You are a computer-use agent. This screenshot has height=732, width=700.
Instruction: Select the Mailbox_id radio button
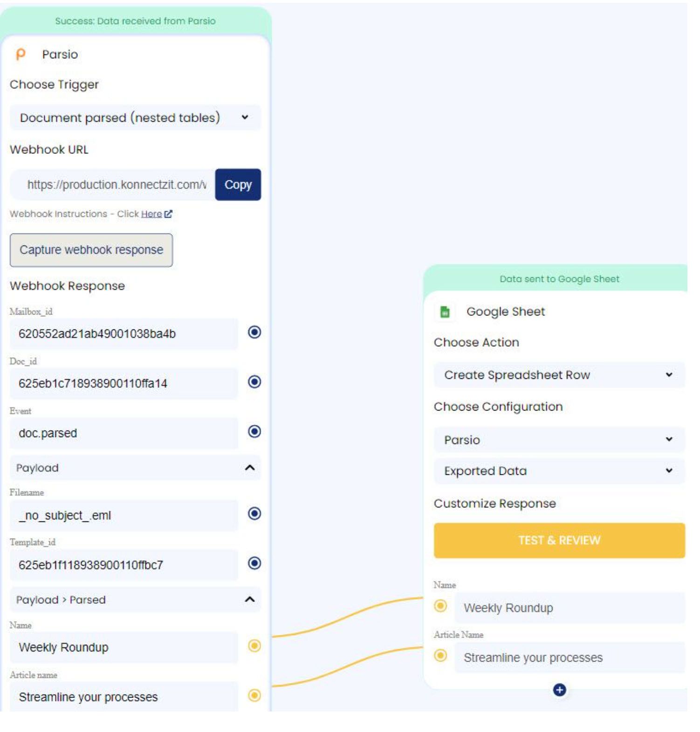click(x=254, y=332)
